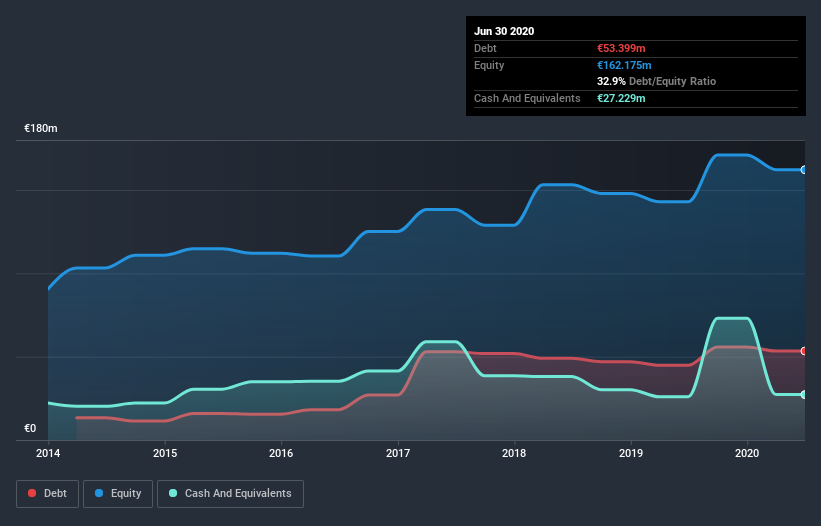Click the Jun 30 2020 tooltip date
Image resolution: width=821 pixels, height=526 pixels.
coord(504,31)
